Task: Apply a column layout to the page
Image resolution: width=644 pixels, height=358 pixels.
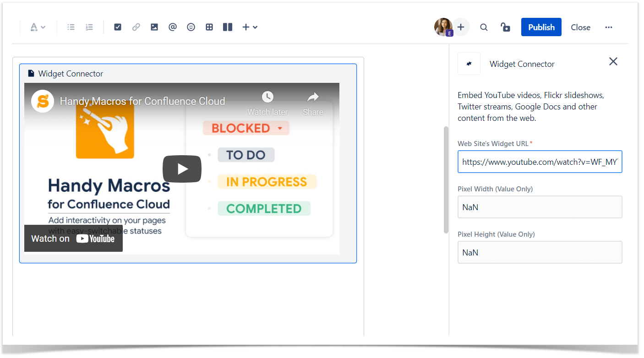Action: point(228,27)
